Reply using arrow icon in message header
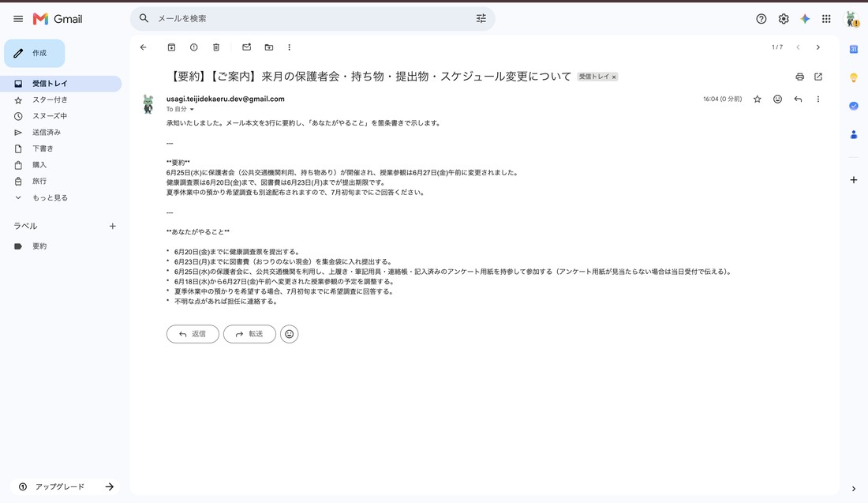Screen dimensions: 868x503 click(798, 99)
